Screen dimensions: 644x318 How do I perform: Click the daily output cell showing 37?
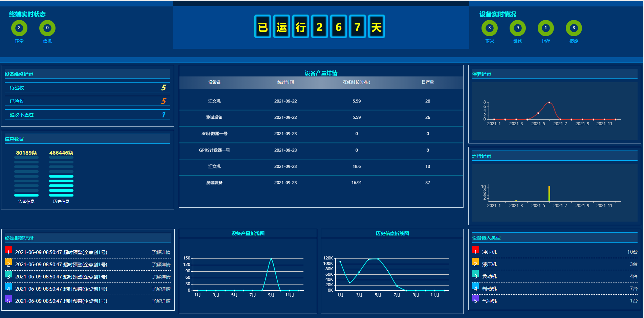coord(428,183)
